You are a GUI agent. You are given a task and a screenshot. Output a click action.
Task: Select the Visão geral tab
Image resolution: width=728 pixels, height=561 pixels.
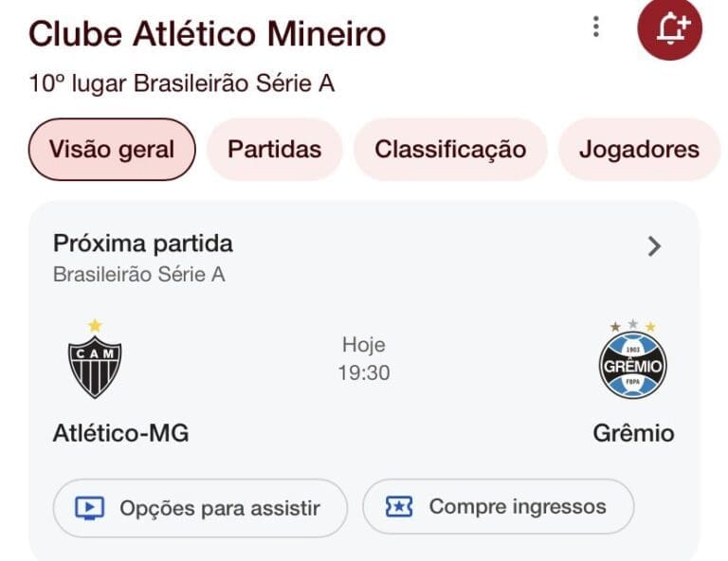[x=112, y=150]
